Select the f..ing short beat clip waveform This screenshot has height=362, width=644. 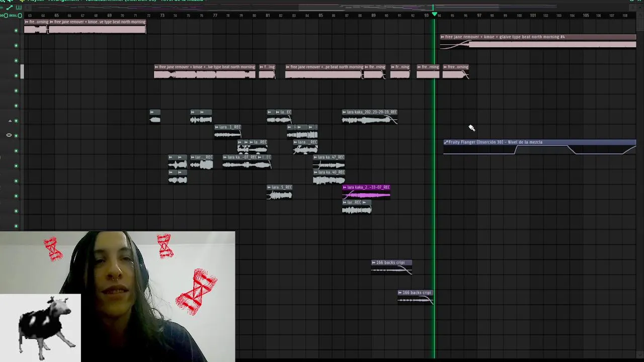pyautogui.click(x=267, y=75)
